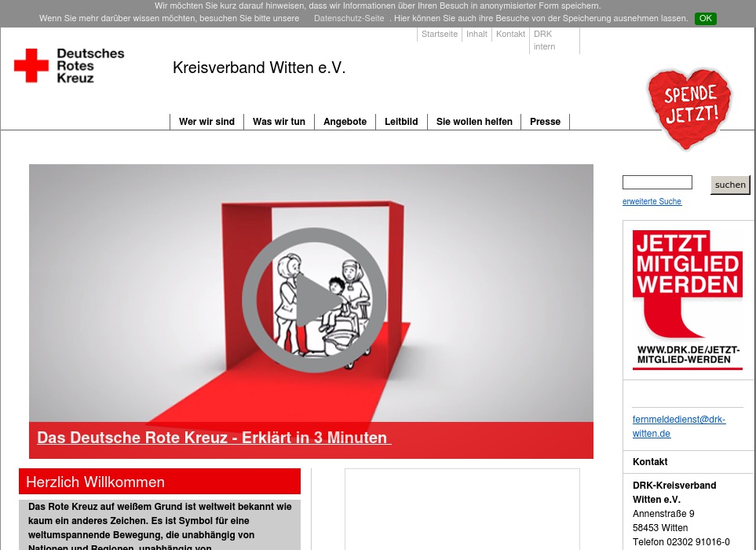The image size is (756, 550).
Task: Open the Presse menu item
Action: point(545,122)
